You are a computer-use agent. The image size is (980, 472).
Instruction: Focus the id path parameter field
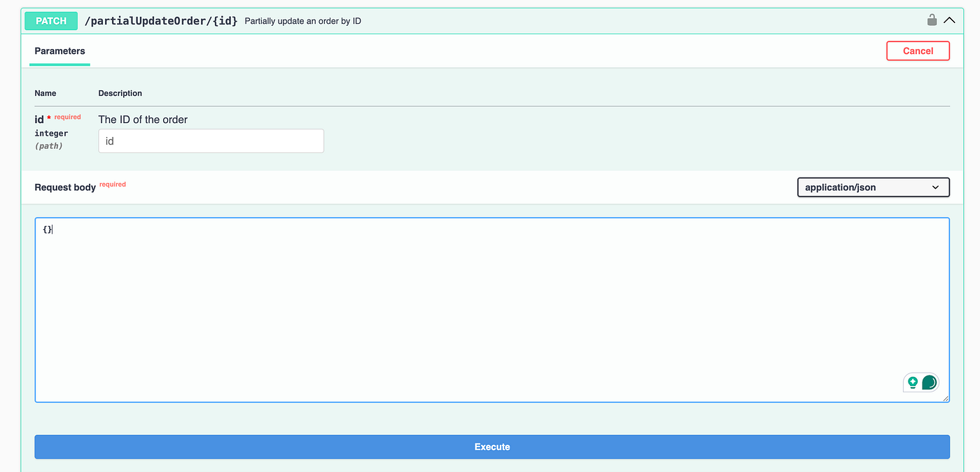click(x=211, y=141)
